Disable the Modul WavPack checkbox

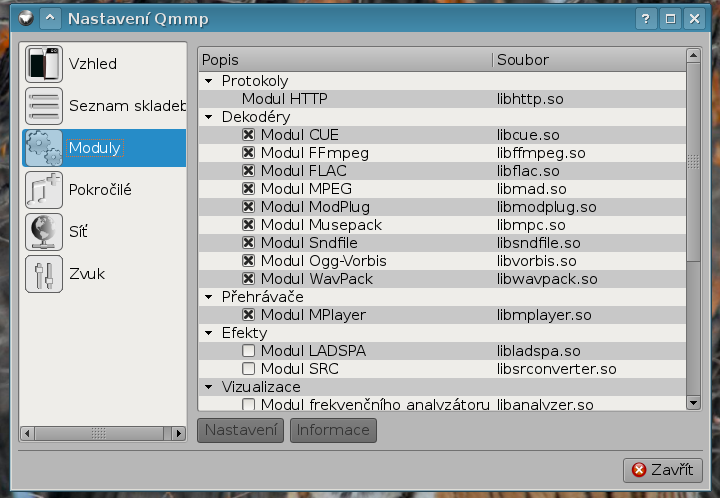coord(248,279)
